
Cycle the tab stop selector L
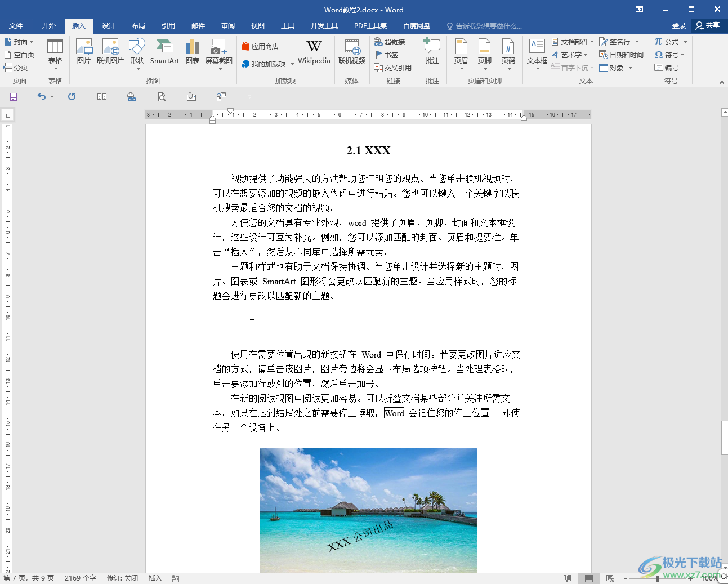tap(7, 115)
